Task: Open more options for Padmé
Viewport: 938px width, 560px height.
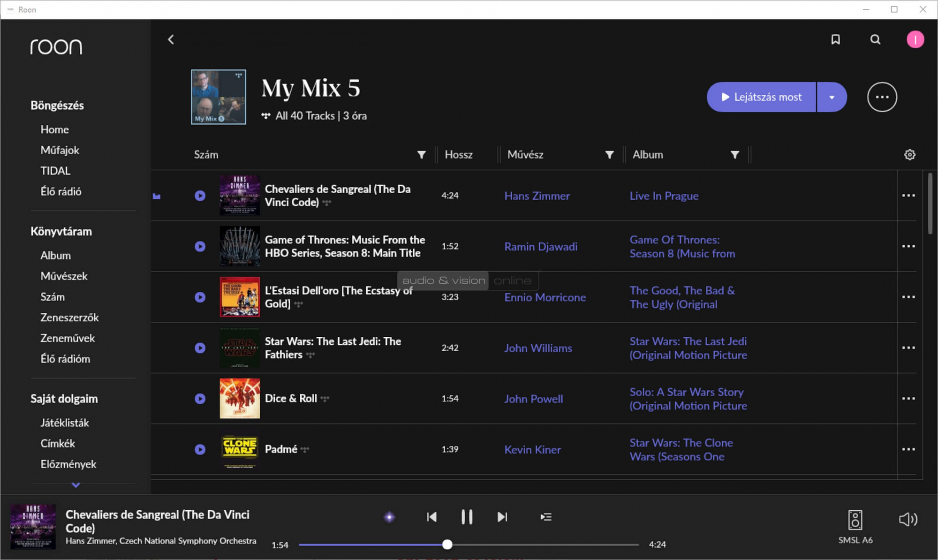Action: tap(908, 449)
